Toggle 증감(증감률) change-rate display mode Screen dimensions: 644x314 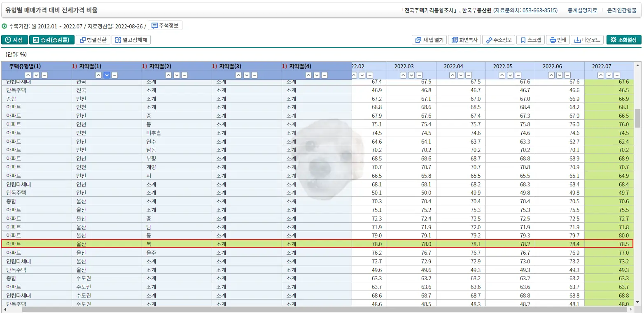click(49, 40)
